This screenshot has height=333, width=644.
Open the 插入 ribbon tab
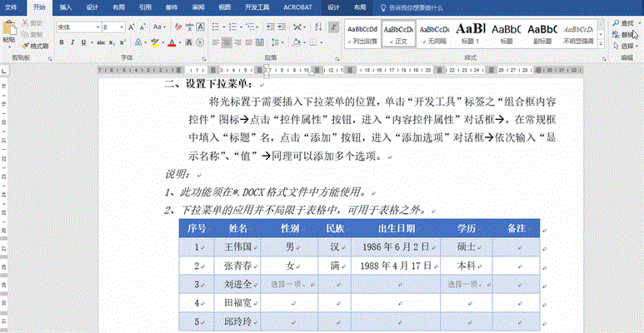click(x=66, y=7)
